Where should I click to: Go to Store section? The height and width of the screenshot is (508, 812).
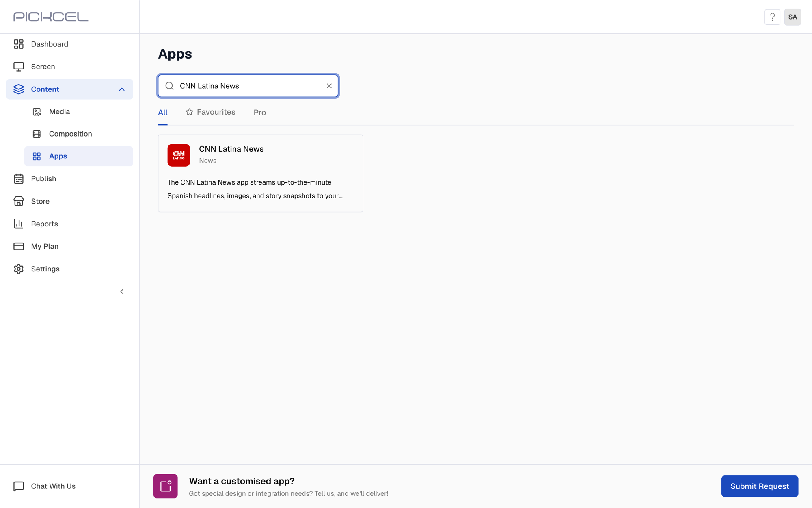click(x=70, y=201)
